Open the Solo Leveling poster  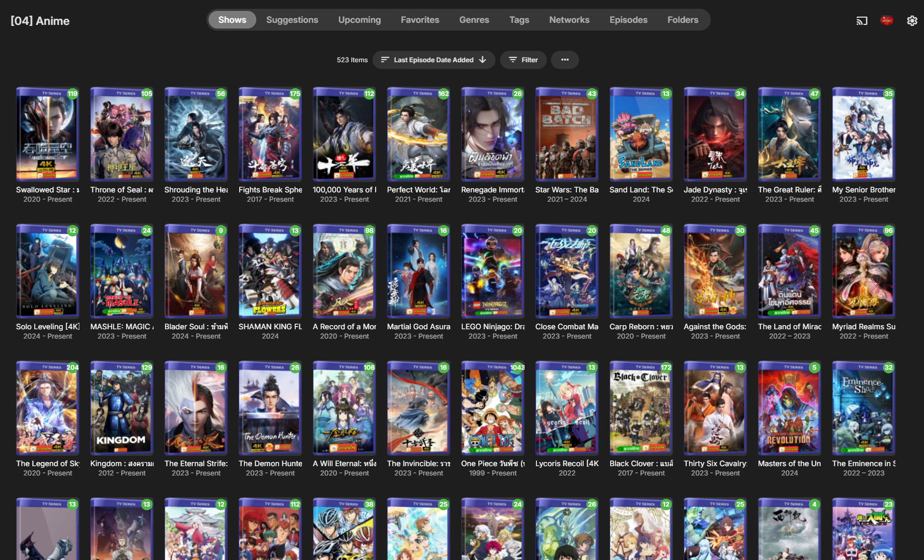tap(48, 271)
